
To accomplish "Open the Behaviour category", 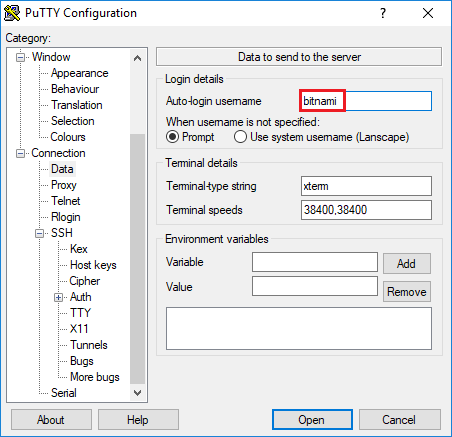I will (x=75, y=89).
